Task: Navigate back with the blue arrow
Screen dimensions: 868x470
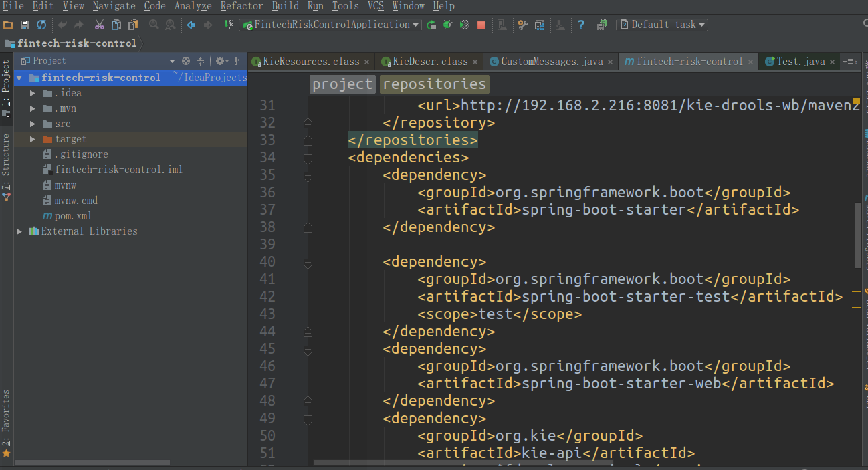Action: [x=191, y=25]
